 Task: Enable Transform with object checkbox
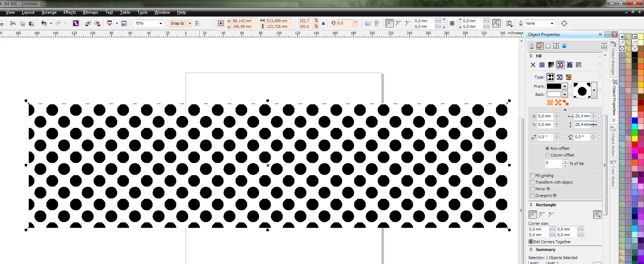pyautogui.click(x=532, y=182)
